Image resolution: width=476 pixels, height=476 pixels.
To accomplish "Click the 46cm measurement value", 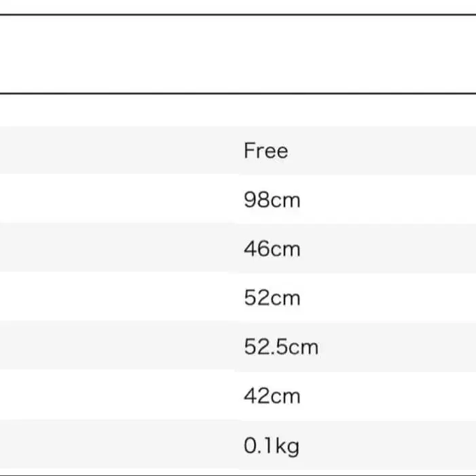I will (x=272, y=249).
